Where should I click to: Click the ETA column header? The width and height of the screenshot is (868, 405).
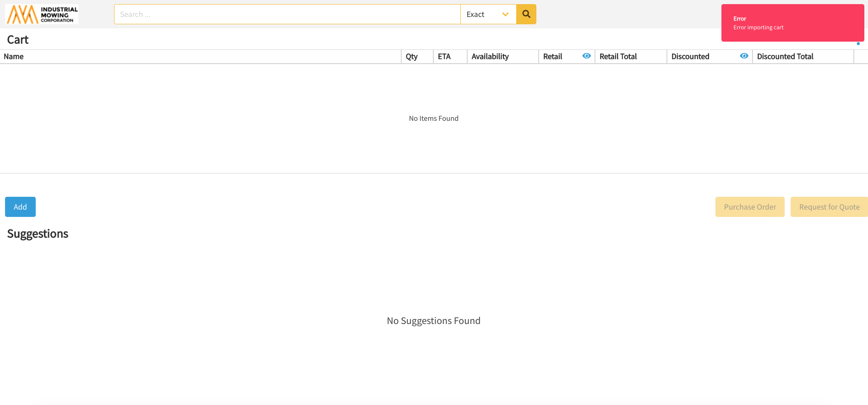444,56
